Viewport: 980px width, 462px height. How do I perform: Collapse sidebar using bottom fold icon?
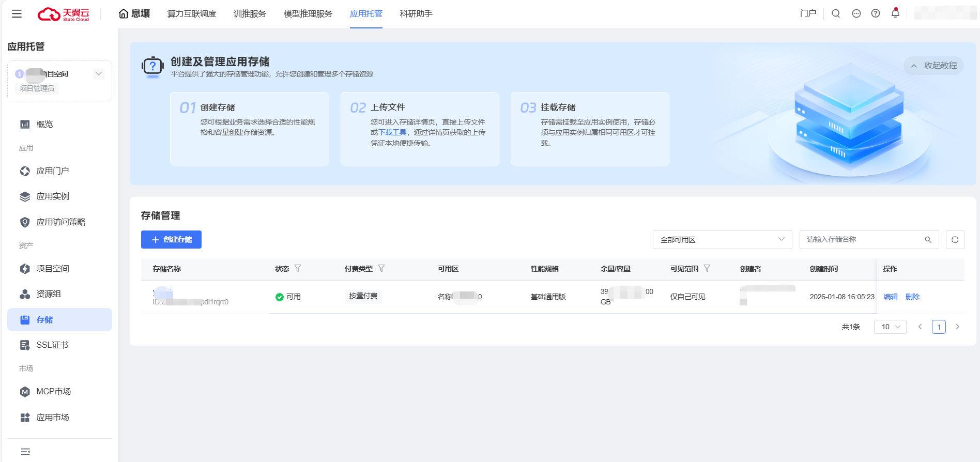tap(25, 452)
